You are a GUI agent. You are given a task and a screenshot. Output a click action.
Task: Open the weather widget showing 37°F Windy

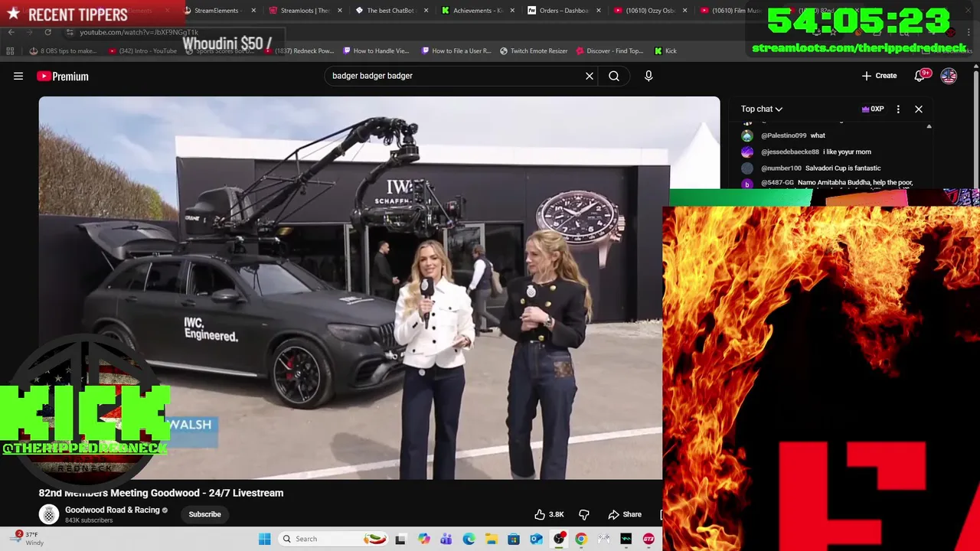click(x=25, y=539)
